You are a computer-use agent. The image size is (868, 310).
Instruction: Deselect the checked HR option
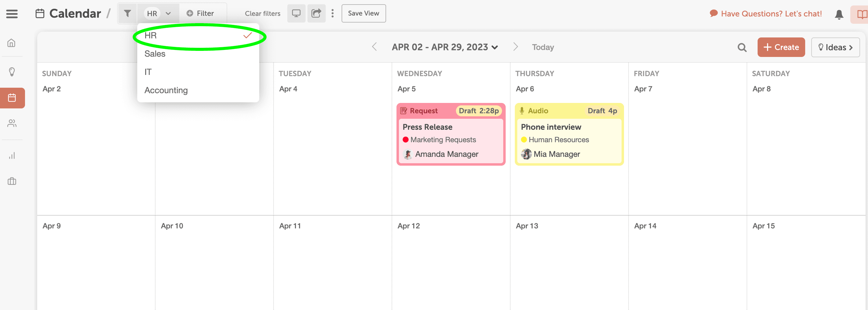pyautogui.click(x=198, y=36)
